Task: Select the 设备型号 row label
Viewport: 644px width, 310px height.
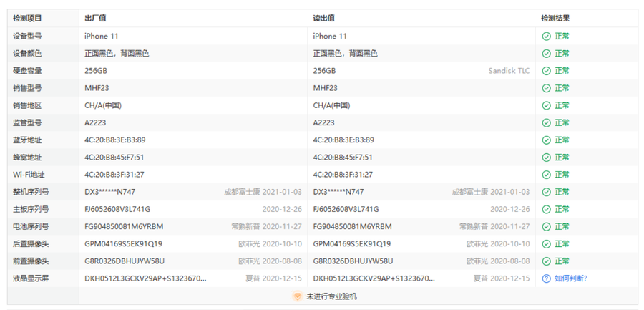Action: point(27,37)
